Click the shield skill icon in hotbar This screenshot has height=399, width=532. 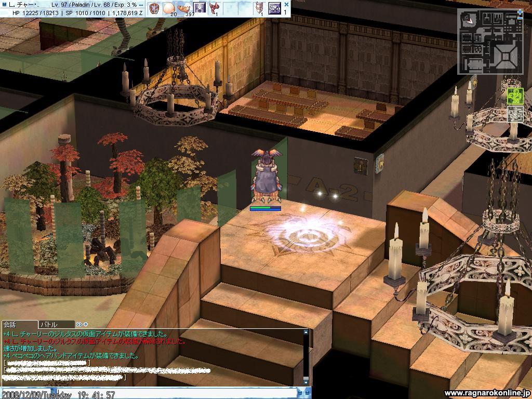point(154,8)
